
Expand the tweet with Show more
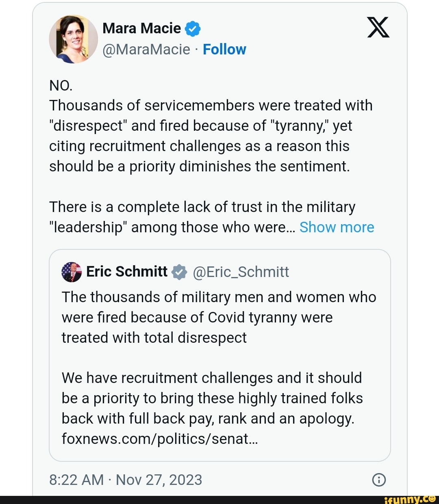pyautogui.click(x=337, y=227)
